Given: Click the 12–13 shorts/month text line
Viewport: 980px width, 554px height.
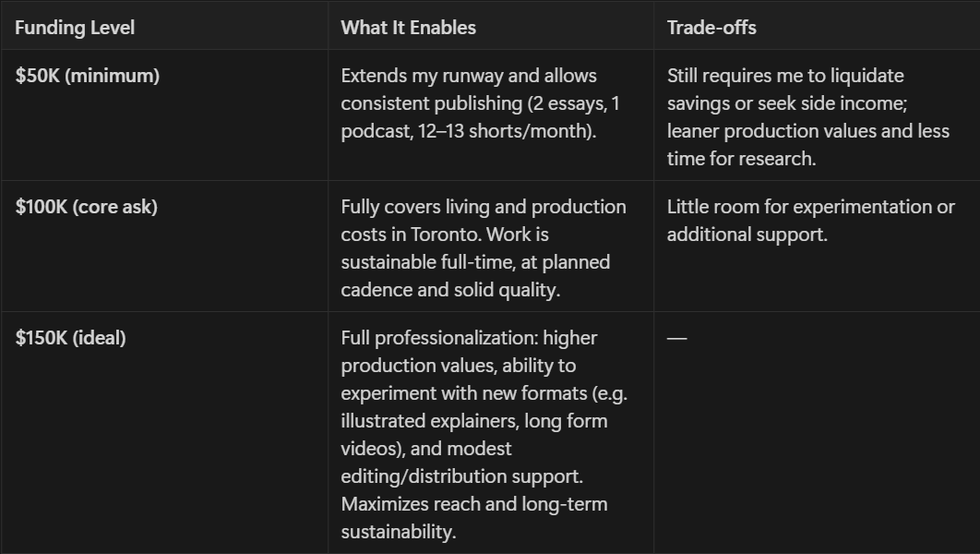Looking at the screenshot, I should coord(469,131).
